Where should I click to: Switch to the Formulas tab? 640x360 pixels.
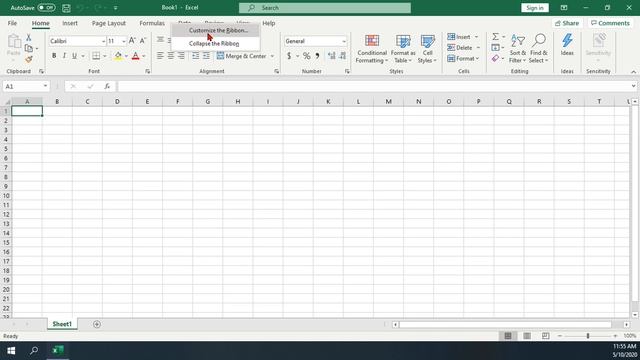click(x=152, y=23)
